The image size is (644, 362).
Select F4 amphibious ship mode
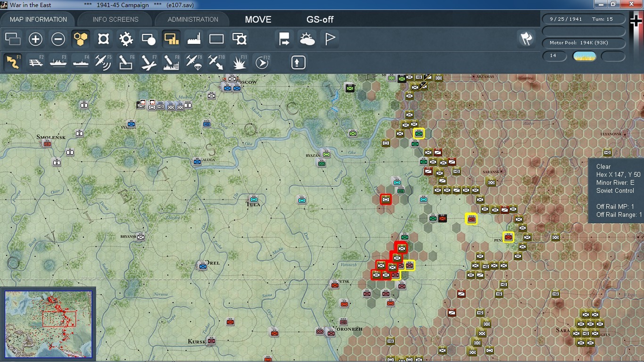tap(81, 62)
